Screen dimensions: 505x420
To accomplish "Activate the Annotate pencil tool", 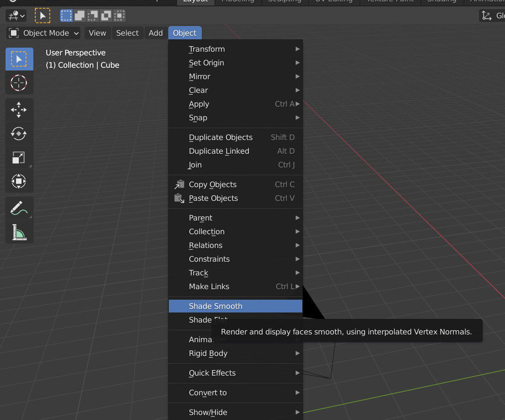I will point(19,208).
